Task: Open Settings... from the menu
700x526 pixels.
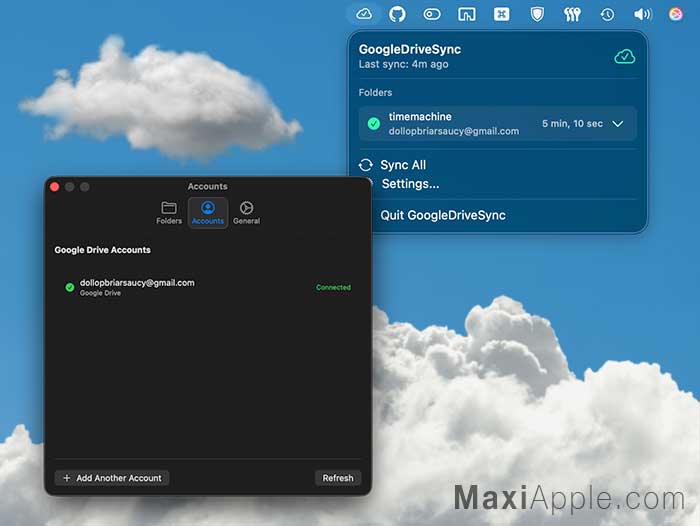Action: (410, 184)
